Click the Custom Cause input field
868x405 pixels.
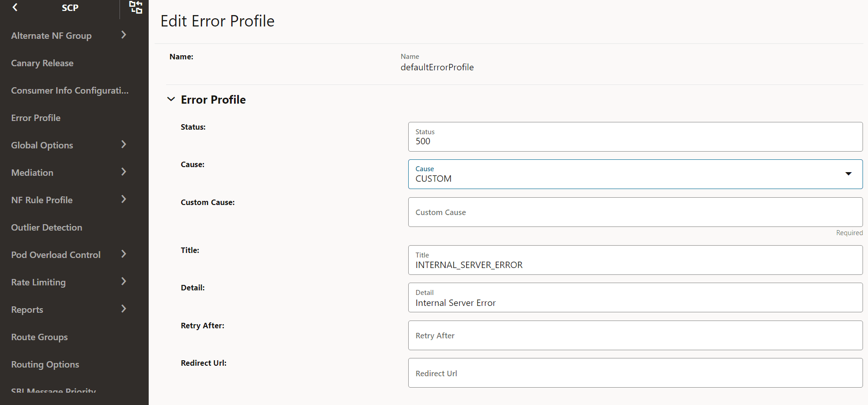click(x=635, y=212)
